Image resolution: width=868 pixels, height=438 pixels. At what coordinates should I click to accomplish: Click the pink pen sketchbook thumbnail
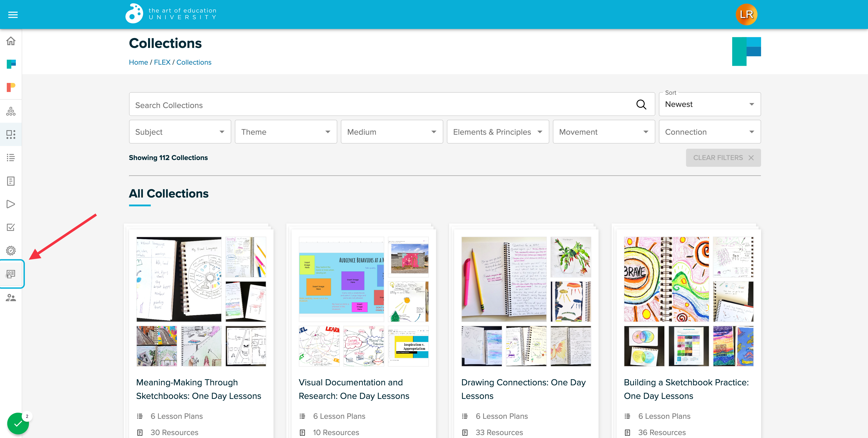[504, 279]
